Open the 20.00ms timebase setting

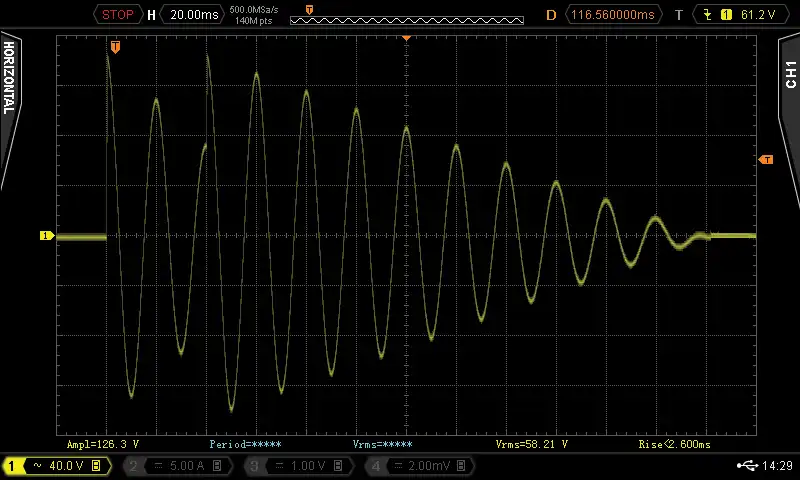194,15
